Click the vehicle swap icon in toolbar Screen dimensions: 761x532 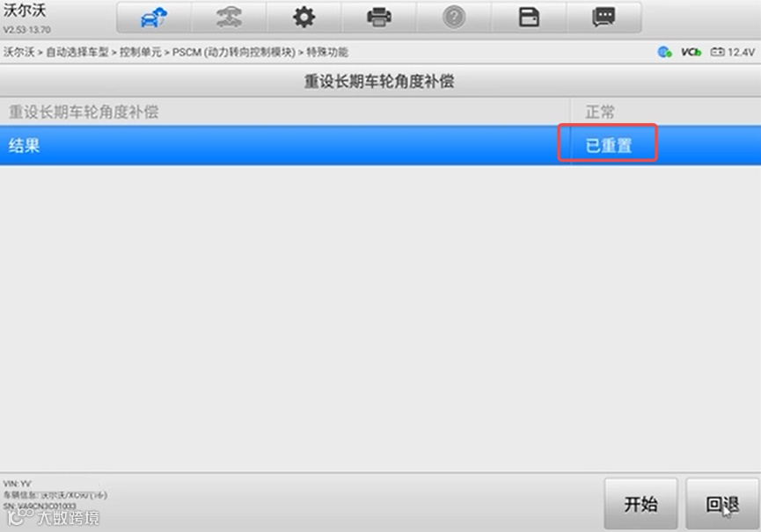coord(229,18)
